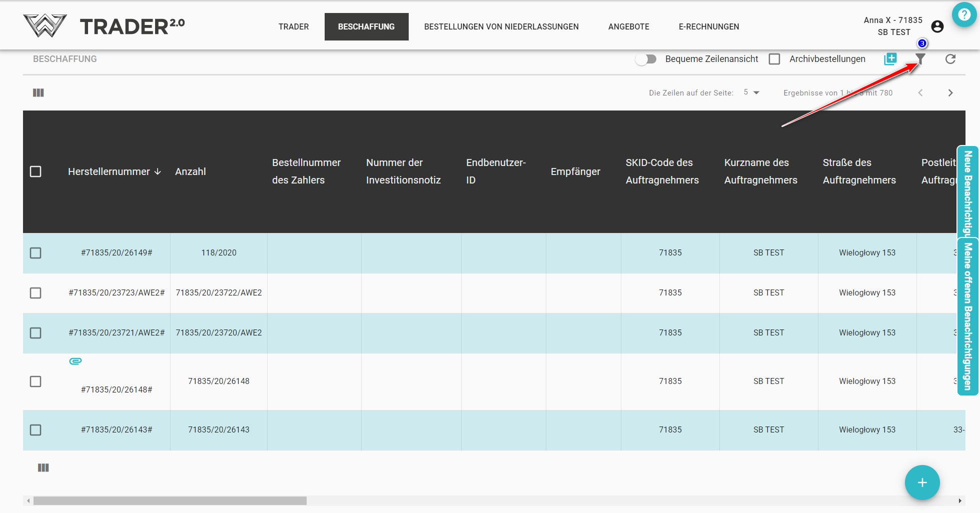
Task: Open the help question mark icon
Action: (x=964, y=15)
